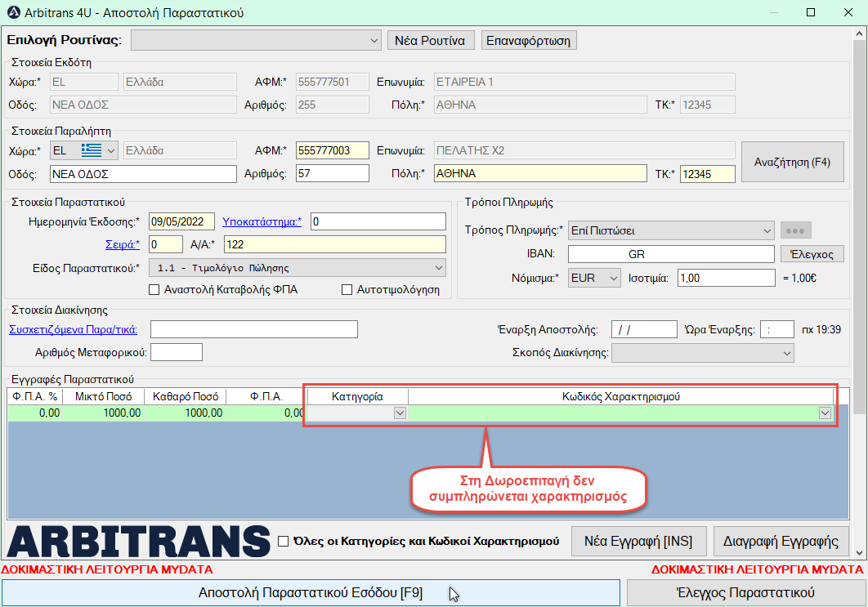868x607 pixels.
Task: Maximize the Arbitrans window
Action: pos(811,12)
